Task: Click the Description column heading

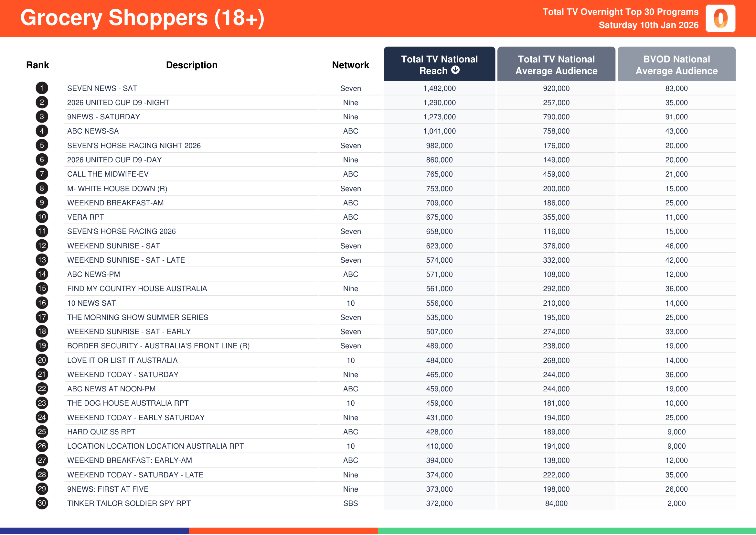Action: coord(192,65)
